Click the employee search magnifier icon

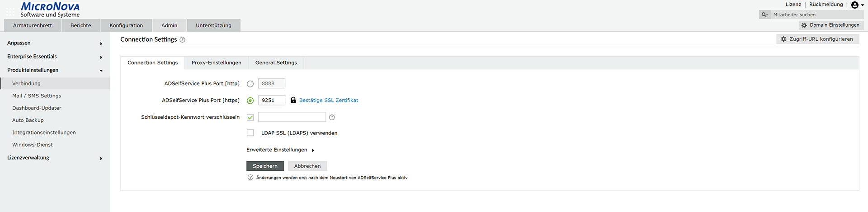[x=764, y=14]
